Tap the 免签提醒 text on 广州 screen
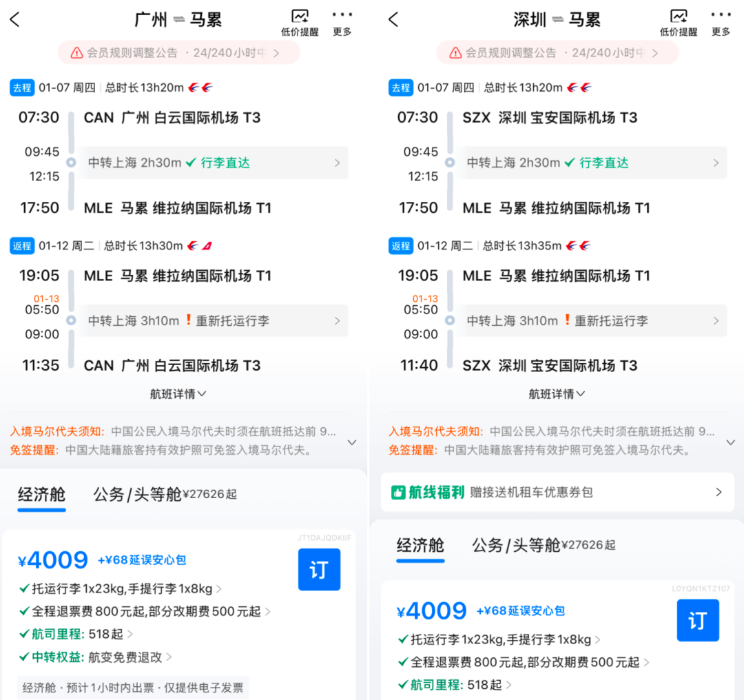Viewport: 744px width, 700px height. 161,450
